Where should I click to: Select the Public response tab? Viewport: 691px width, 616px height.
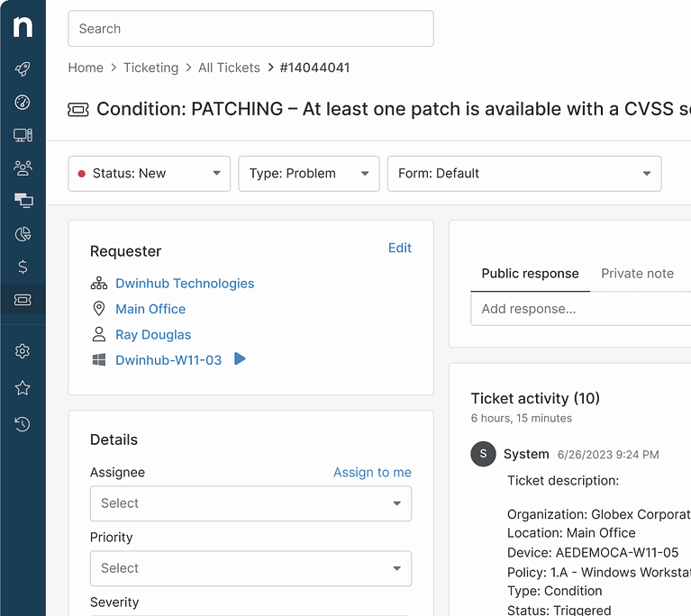click(x=530, y=274)
